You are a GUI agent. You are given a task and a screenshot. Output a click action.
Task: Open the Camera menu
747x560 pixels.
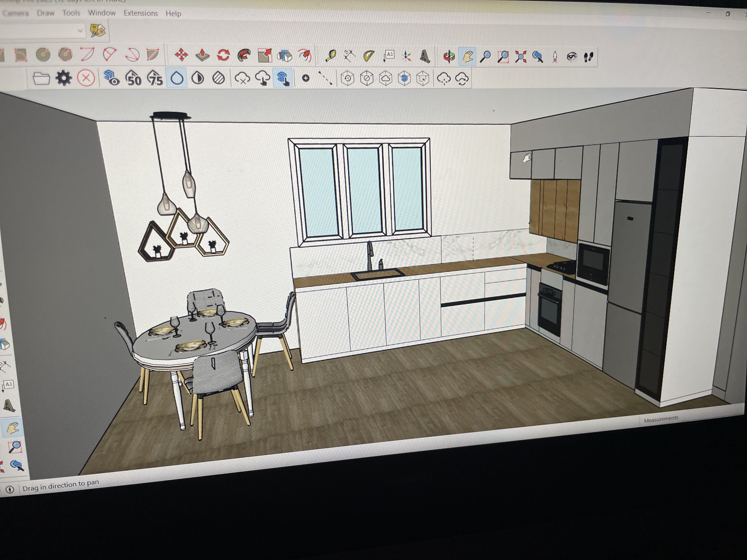click(16, 13)
